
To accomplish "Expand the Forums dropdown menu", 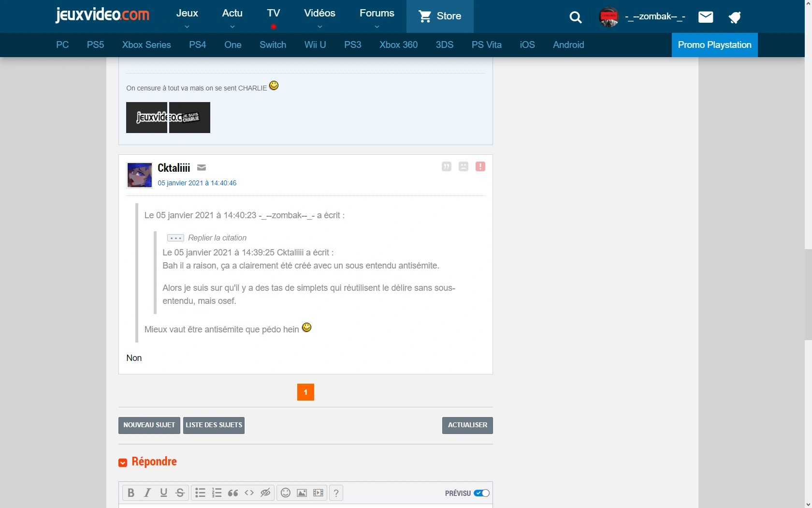I will [x=377, y=17].
